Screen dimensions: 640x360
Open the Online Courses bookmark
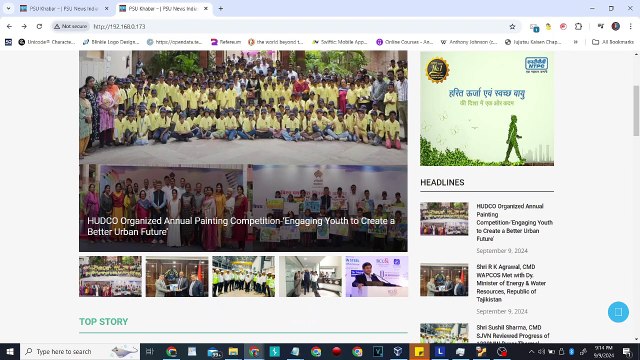(404, 42)
